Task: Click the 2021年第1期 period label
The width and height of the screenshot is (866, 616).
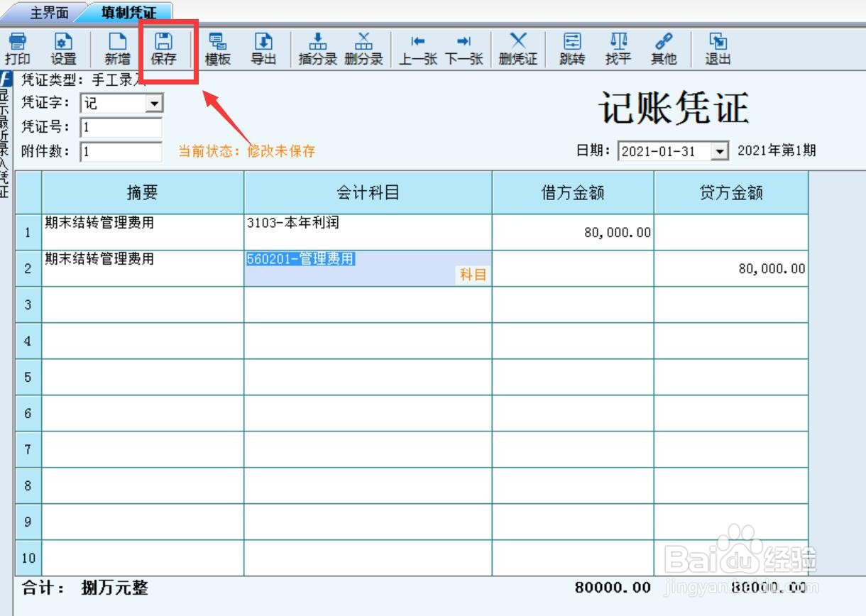Action: pos(777,150)
